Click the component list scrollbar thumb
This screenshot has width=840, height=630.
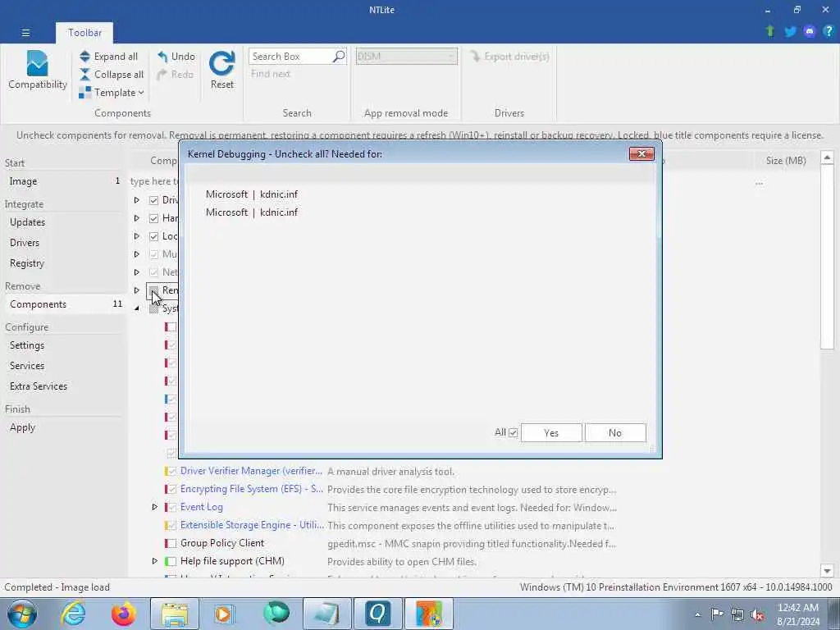point(827,256)
